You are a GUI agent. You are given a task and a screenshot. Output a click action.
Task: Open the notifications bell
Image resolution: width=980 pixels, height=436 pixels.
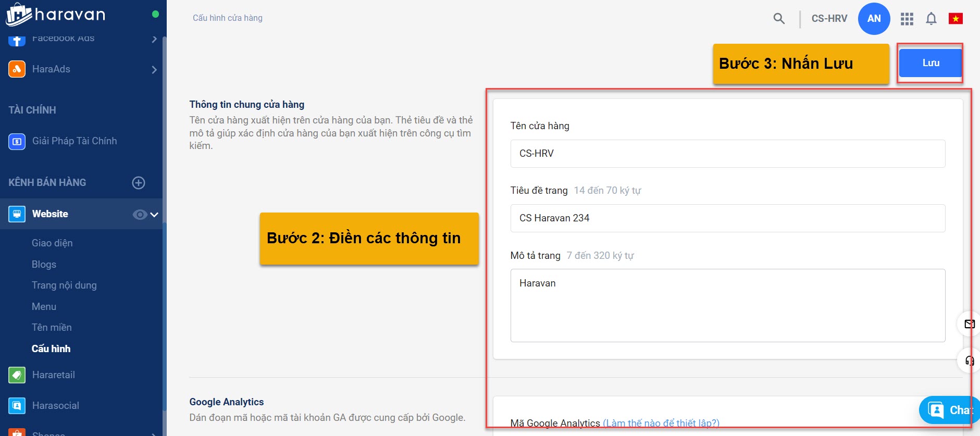[x=931, y=19]
